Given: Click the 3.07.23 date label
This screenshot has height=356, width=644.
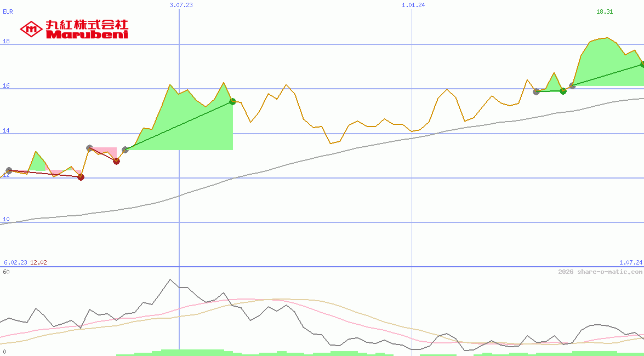Looking at the screenshot, I should (x=181, y=4).
